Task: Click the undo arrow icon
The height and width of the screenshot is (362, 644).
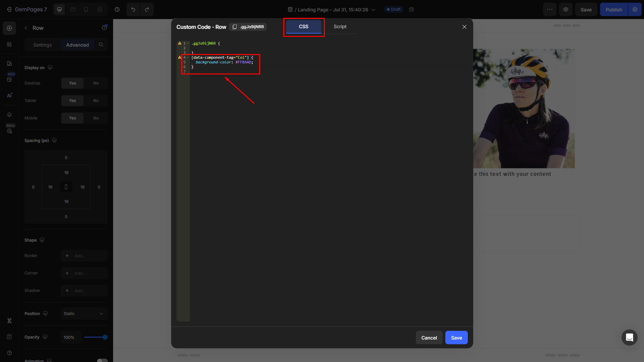Action: pos(133,9)
